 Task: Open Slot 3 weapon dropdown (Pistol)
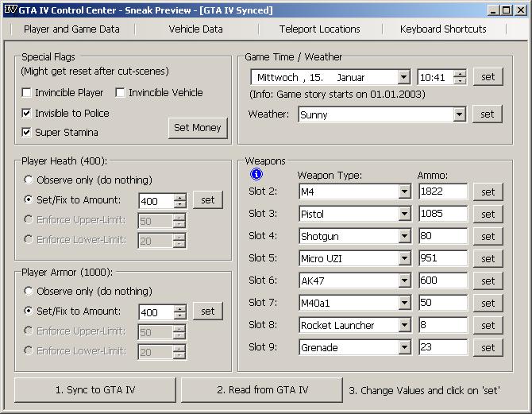coord(404,214)
